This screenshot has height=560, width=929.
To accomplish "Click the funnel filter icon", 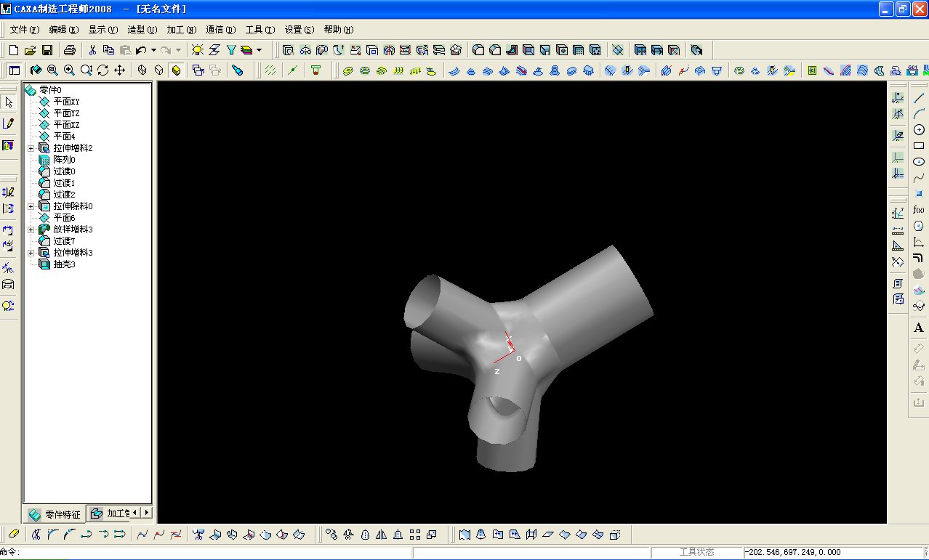I will (x=231, y=50).
